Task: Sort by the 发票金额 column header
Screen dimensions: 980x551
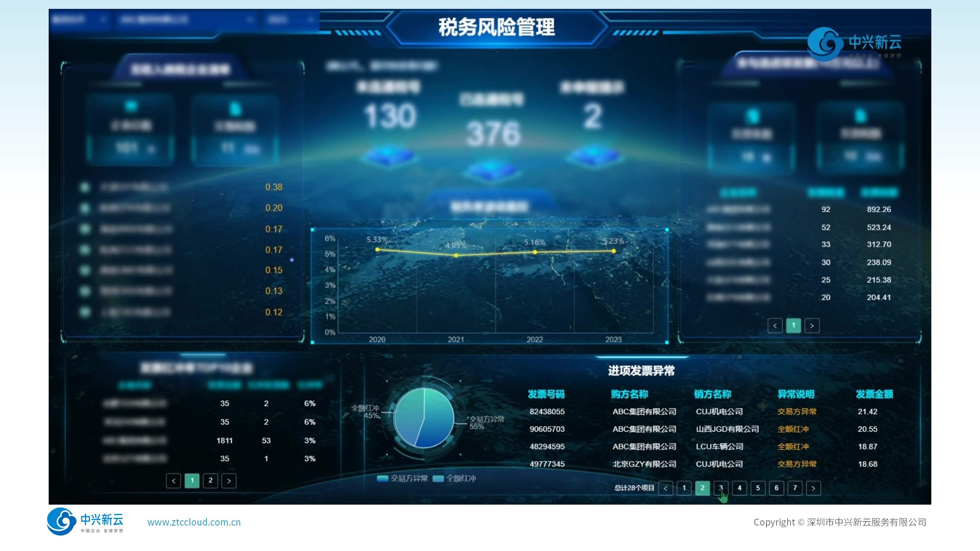Action: point(874,394)
